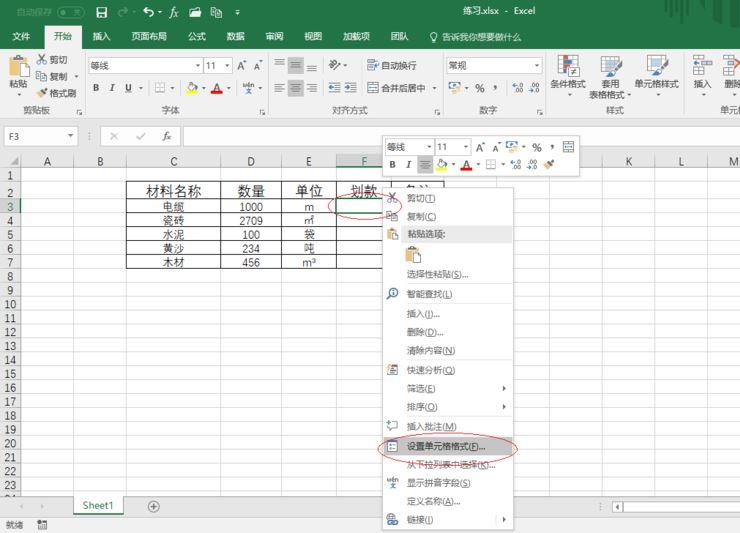Click the Cut scissors icon in ribbon

[42, 59]
